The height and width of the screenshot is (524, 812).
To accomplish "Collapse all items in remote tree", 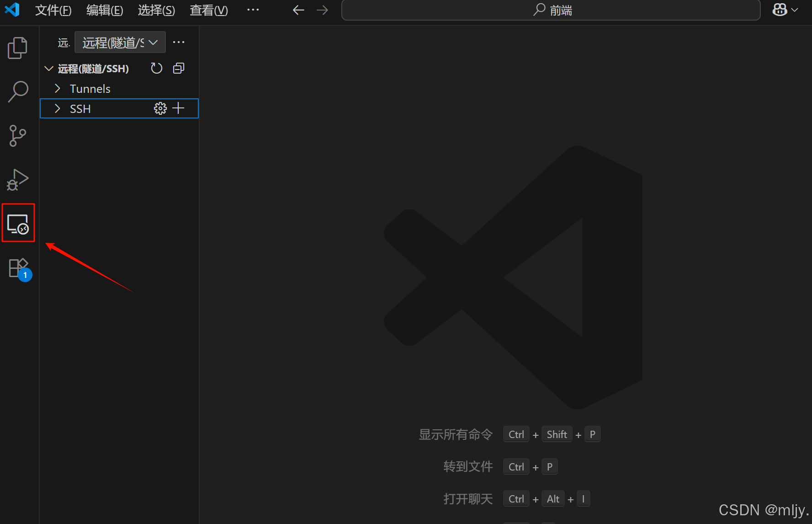I will (x=179, y=69).
